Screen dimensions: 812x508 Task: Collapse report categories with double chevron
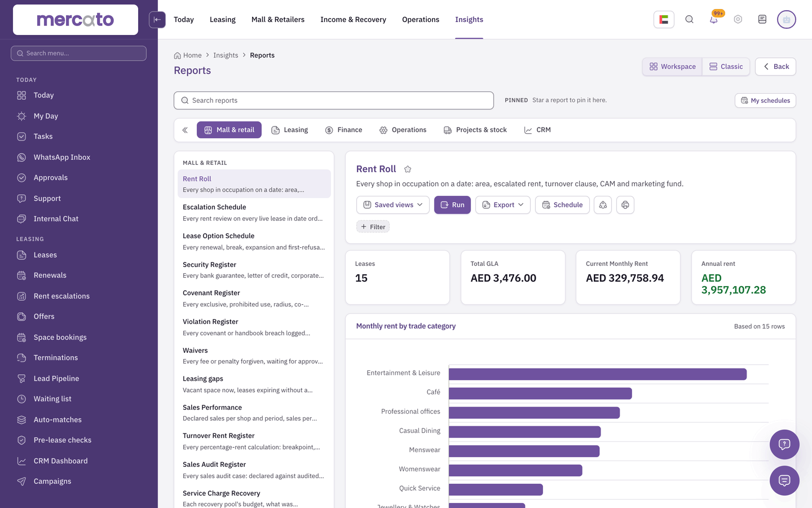click(x=185, y=130)
